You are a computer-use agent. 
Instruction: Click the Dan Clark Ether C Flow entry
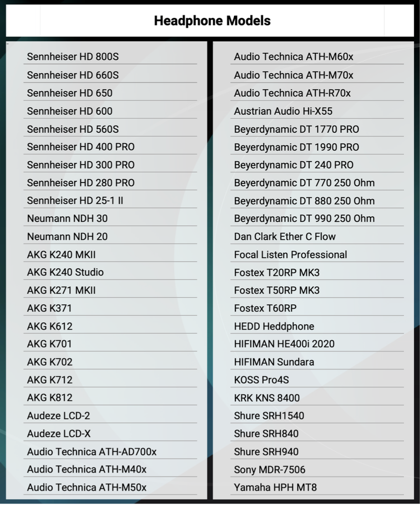coord(285,237)
